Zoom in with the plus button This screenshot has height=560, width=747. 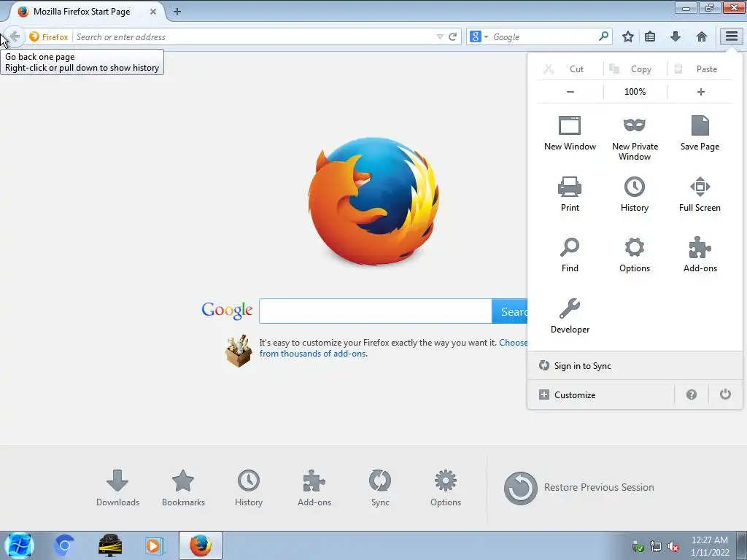[700, 91]
